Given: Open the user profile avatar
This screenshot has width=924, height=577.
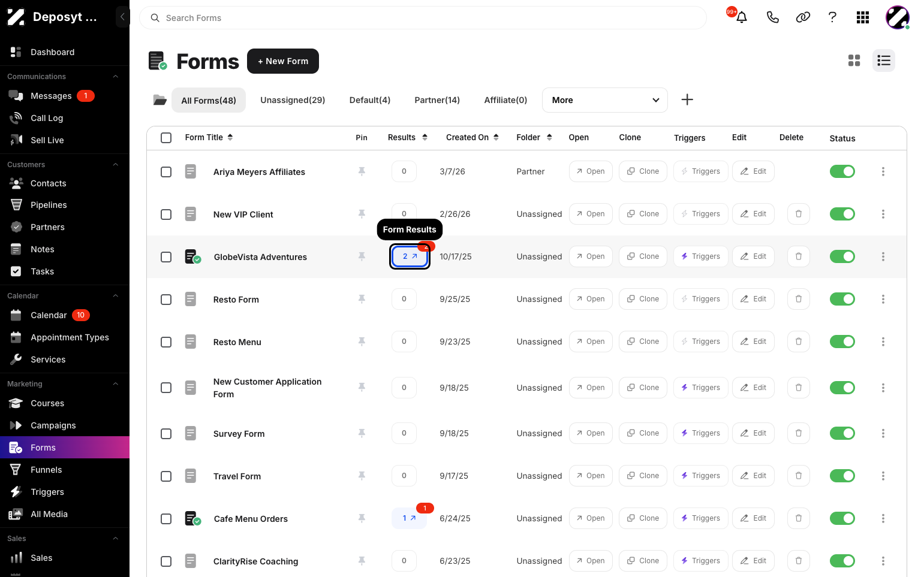Looking at the screenshot, I should 898,17.
